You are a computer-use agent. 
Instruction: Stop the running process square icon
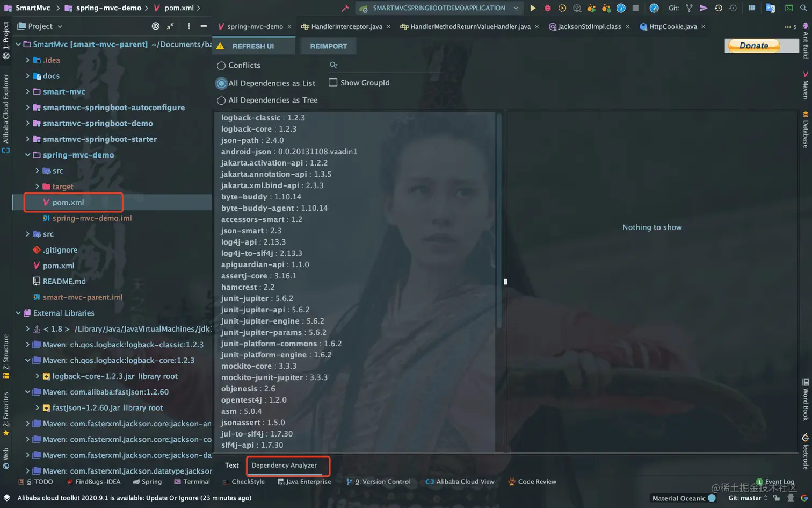tap(636, 8)
